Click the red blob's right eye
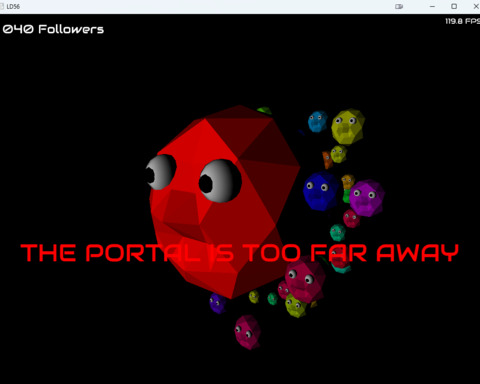 220,181
